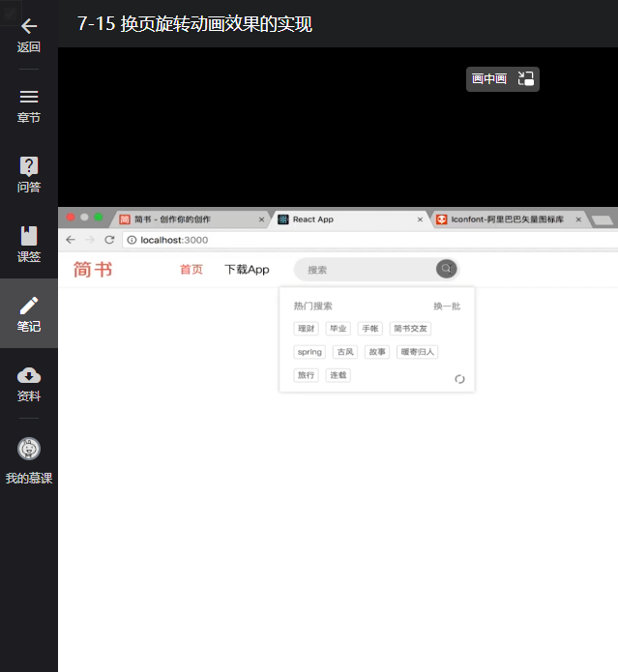
Task: Select the 古风 search tag
Action: click(345, 352)
